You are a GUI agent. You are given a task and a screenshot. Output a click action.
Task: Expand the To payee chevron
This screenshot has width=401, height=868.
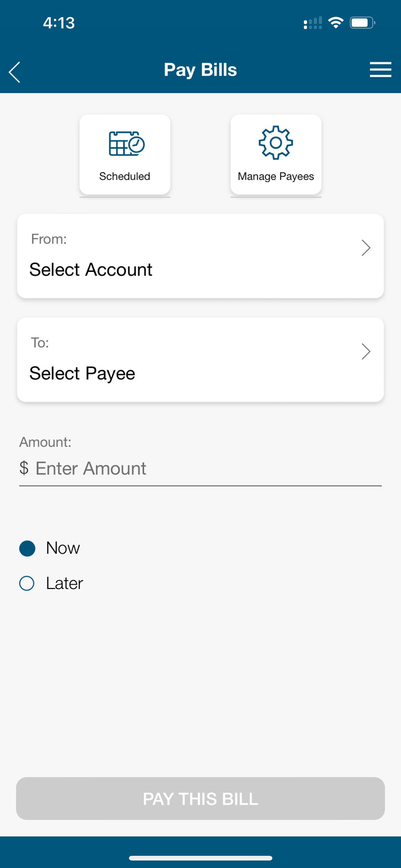coord(366,351)
